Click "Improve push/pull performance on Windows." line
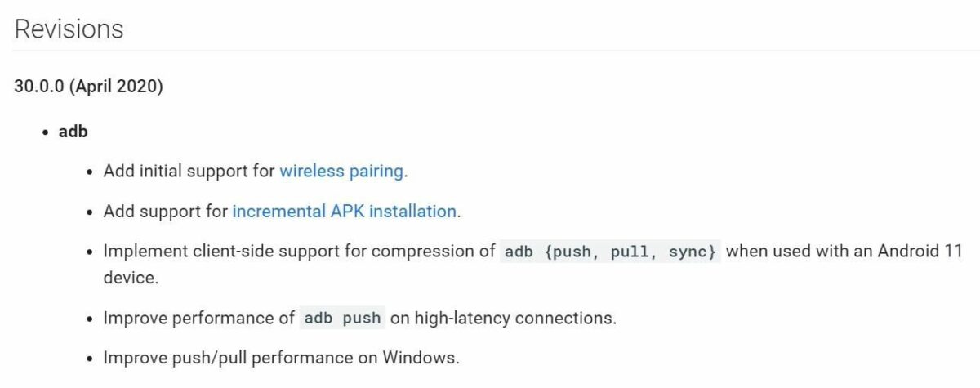 [x=282, y=358]
